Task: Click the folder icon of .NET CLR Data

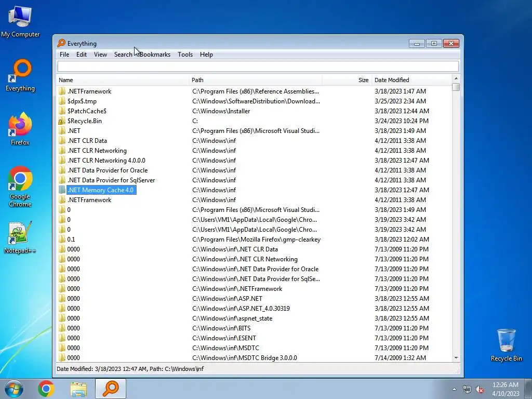Action: (61, 140)
